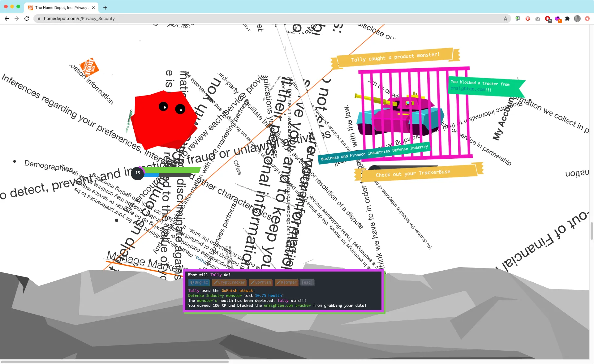Open the Tally purple monster extension

point(558,19)
